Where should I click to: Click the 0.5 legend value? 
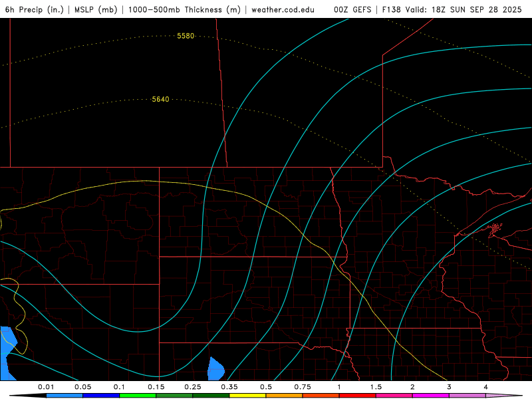[266, 387]
